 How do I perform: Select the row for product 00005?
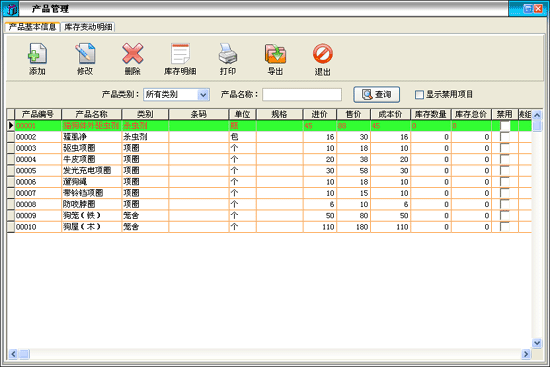[269, 171]
